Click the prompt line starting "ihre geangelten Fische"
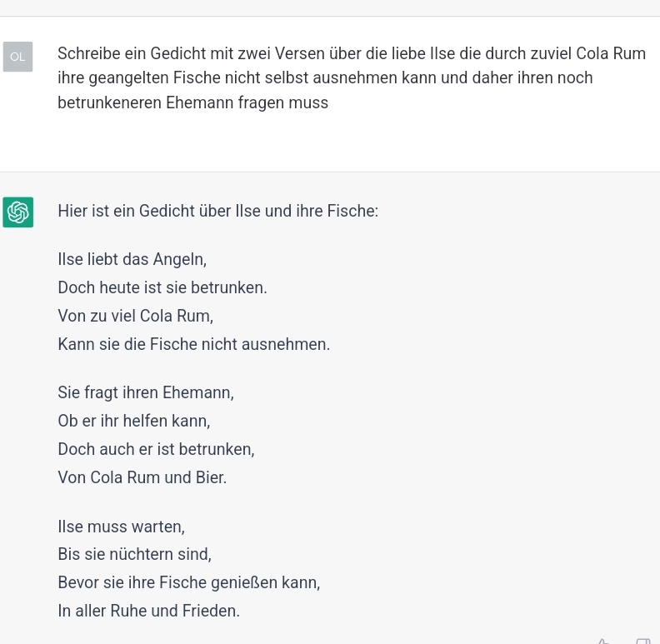This screenshot has height=644, width=660. coord(325,77)
